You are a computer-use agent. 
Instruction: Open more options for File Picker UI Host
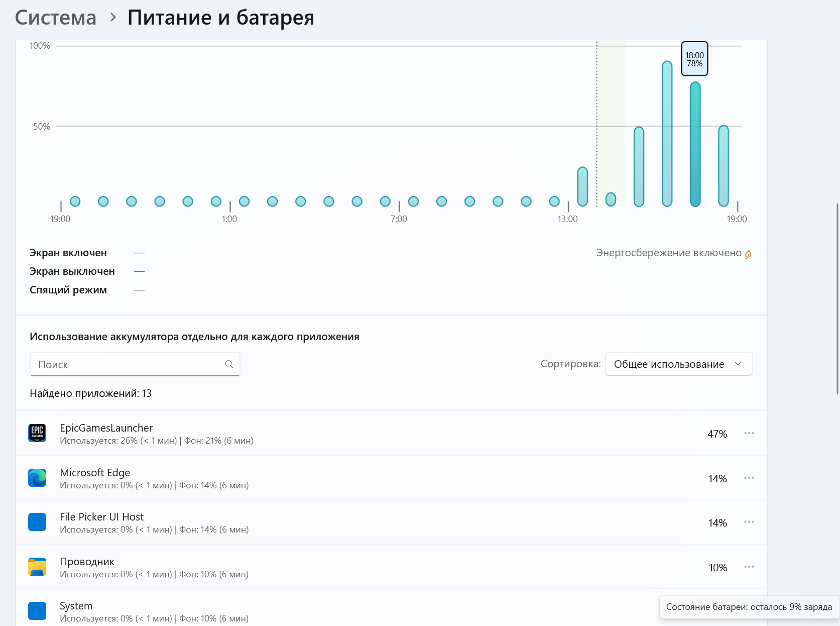click(x=749, y=522)
